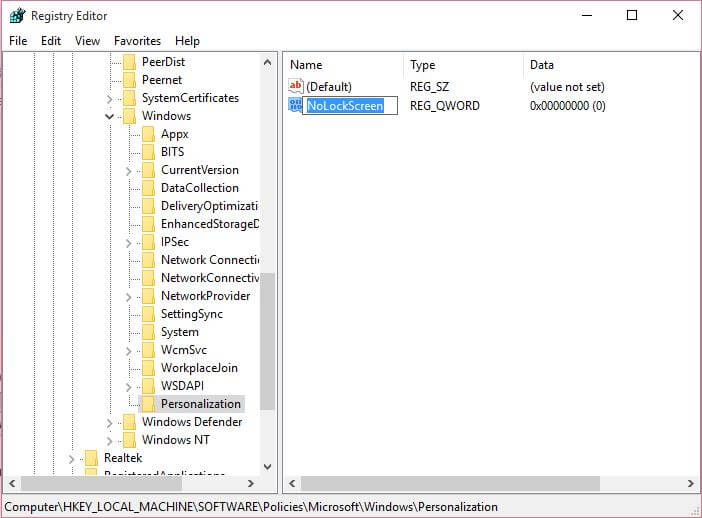Click the Type column header
The width and height of the screenshot is (702, 518).
pos(423,65)
